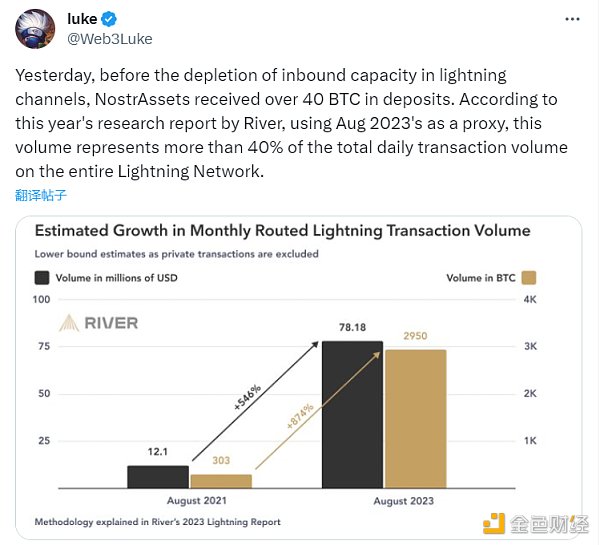Viewport: 600px width, 545px height.
Task: Open the @Web3Luke handle link
Action: click(x=110, y=39)
